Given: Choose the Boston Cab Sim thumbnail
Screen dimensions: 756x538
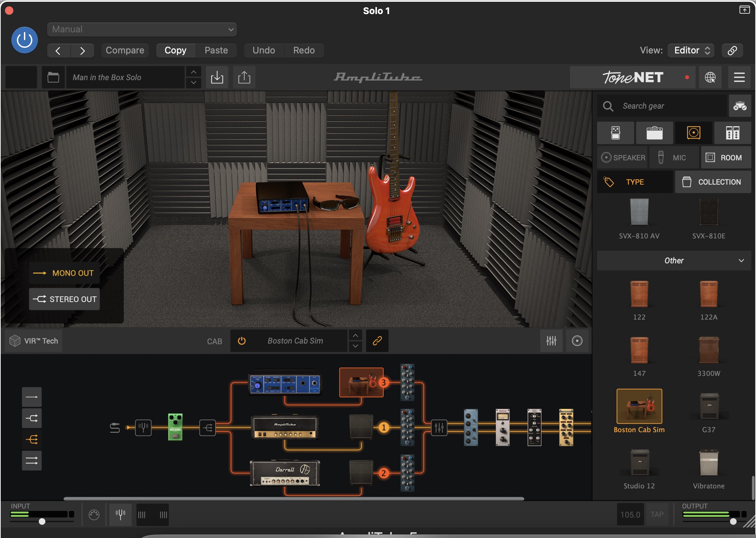Looking at the screenshot, I should 639,406.
